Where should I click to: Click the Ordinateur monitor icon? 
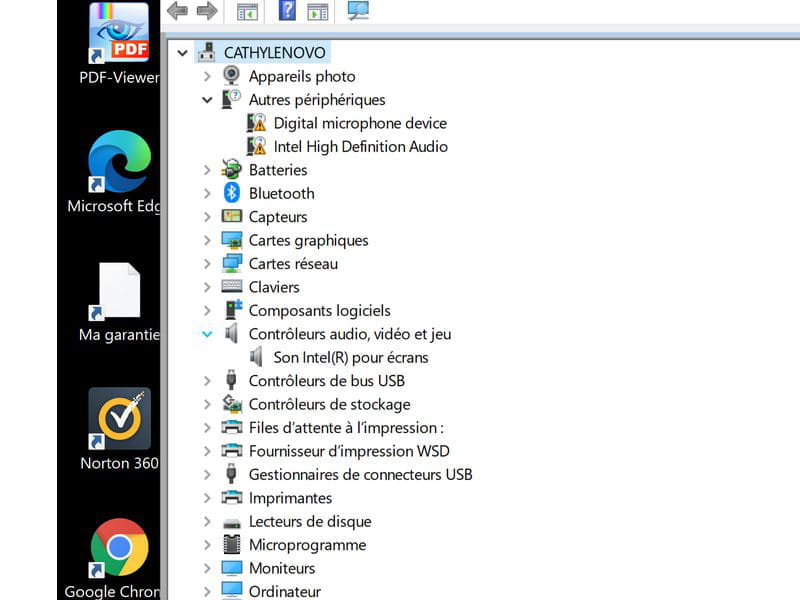point(232,590)
